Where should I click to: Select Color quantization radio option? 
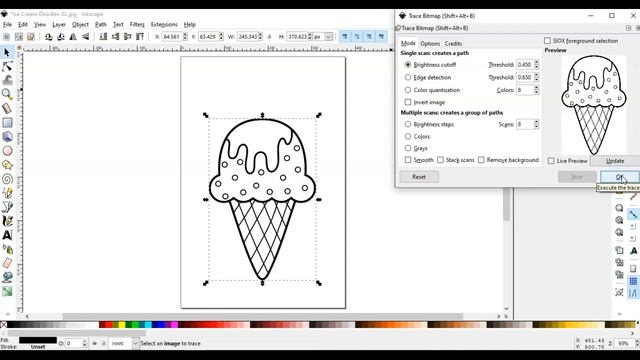coord(408,90)
